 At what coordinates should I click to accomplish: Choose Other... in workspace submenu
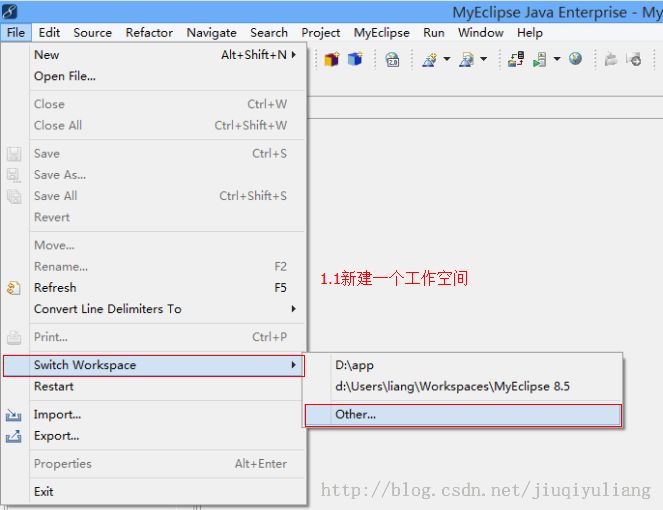coord(463,415)
